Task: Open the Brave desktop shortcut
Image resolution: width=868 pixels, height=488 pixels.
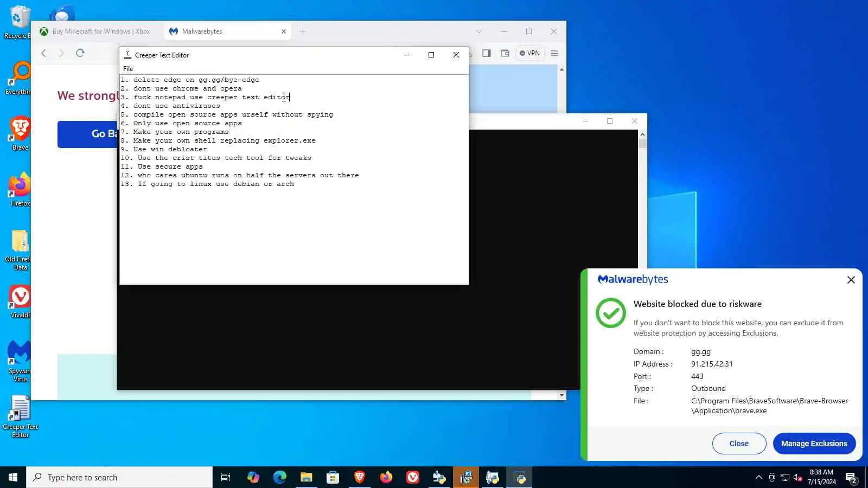Action: pyautogui.click(x=20, y=133)
